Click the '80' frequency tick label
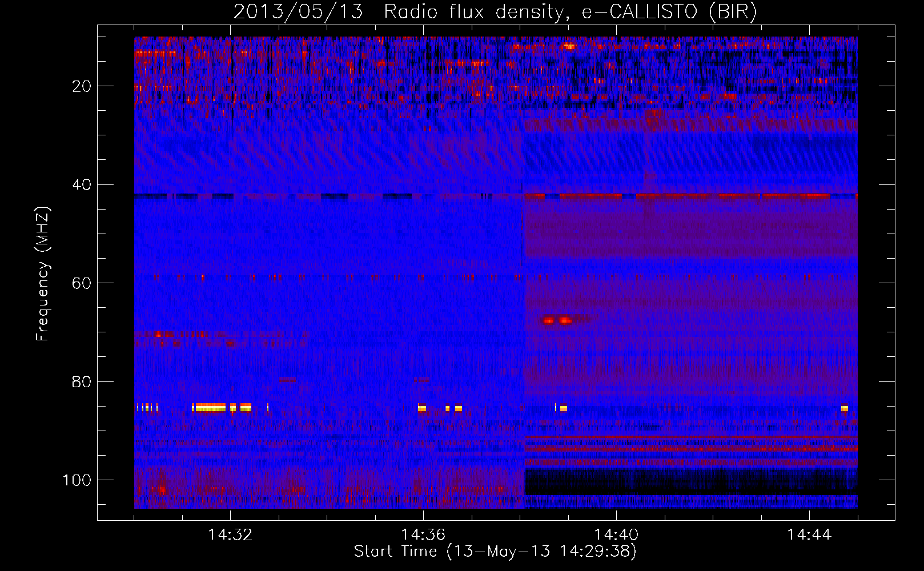The image size is (924, 571). tap(82, 381)
